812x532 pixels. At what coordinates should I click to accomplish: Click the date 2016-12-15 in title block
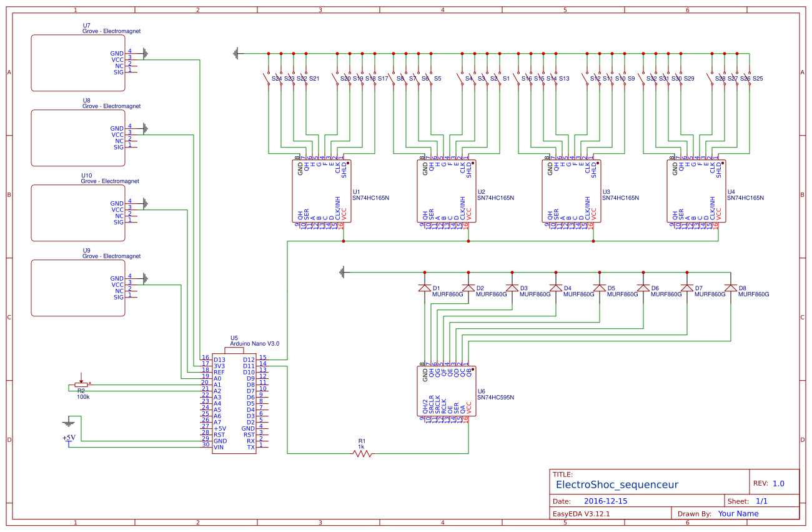coord(605,501)
